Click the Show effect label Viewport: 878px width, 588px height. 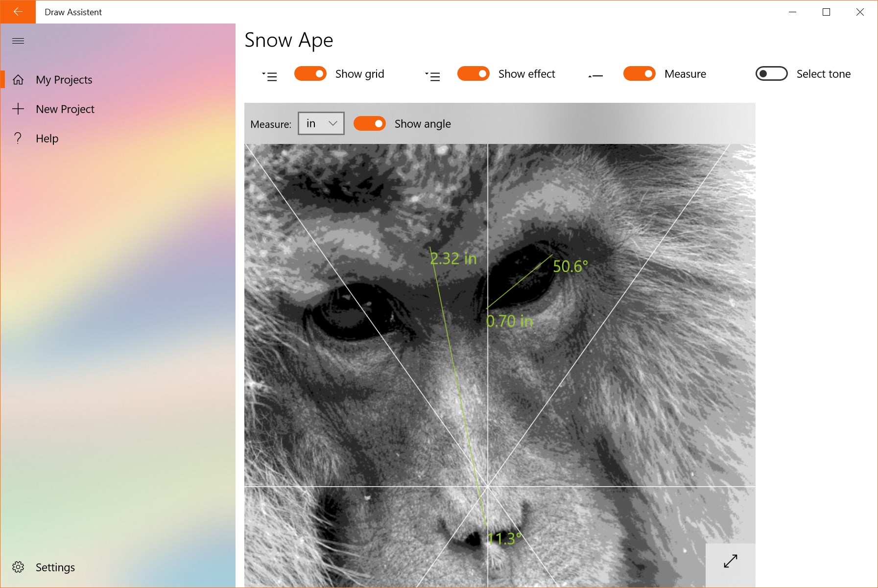527,74
